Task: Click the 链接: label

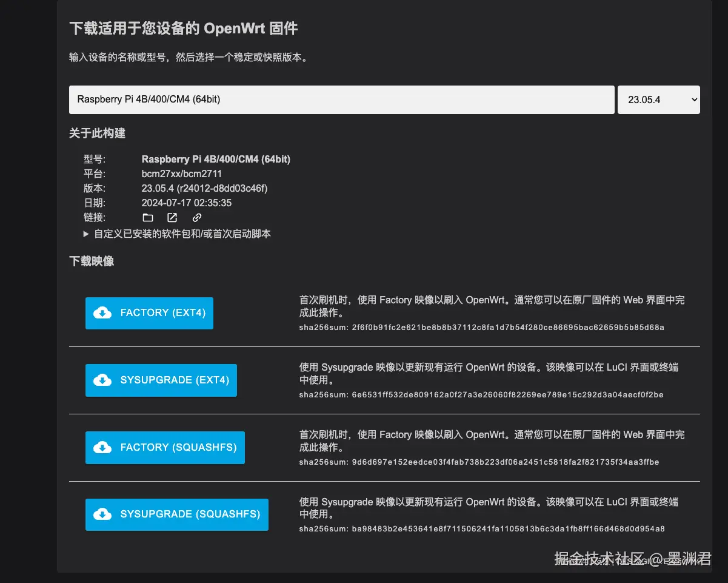Action: [x=94, y=218]
